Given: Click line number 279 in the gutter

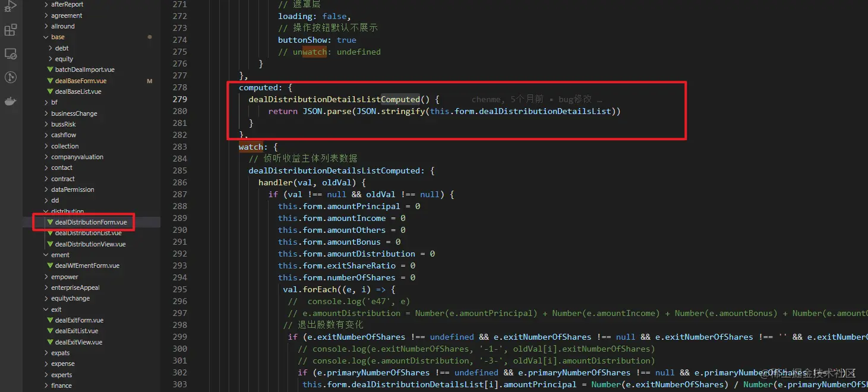Looking at the screenshot, I should tap(179, 99).
